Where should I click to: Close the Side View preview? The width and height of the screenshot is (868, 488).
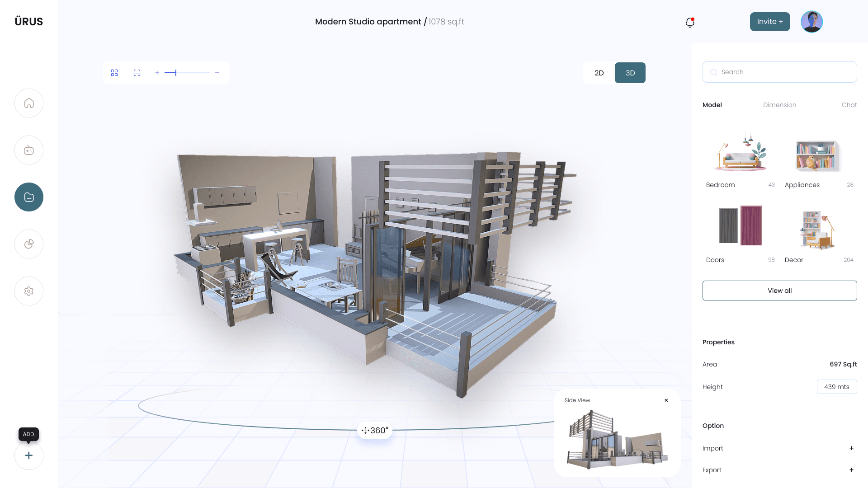click(666, 400)
